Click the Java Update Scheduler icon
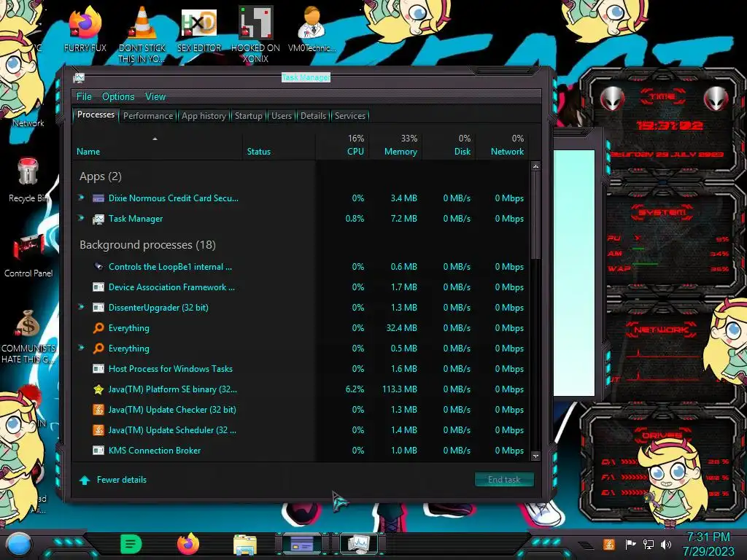Image resolution: width=747 pixels, height=560 pixels. (x=98, y=430)
